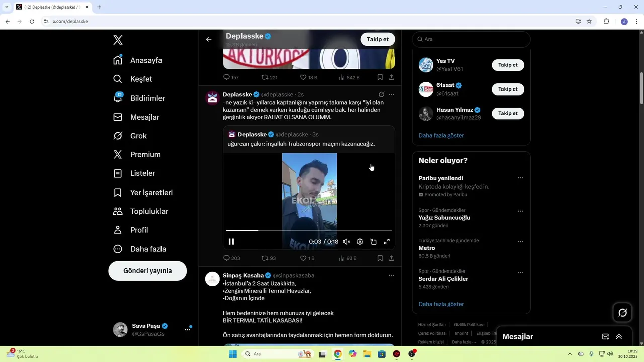Show more trends under Neler oluyor

(x=441, y=304)
